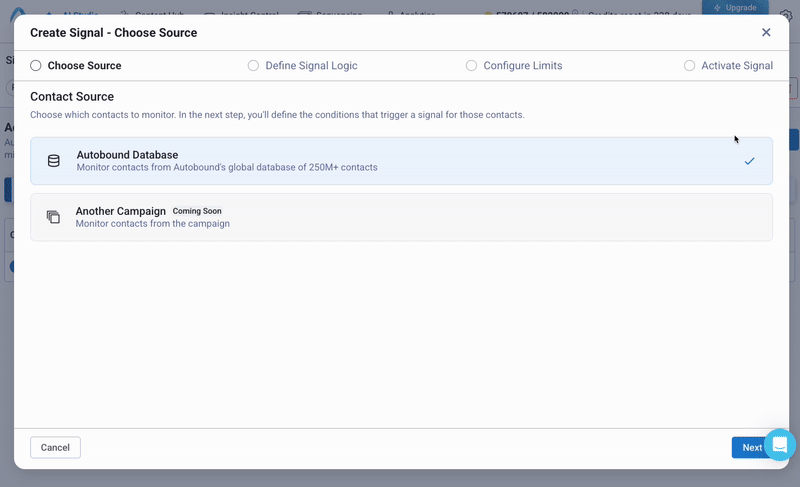Click the Contact Source heading

[x=72, y=97]
